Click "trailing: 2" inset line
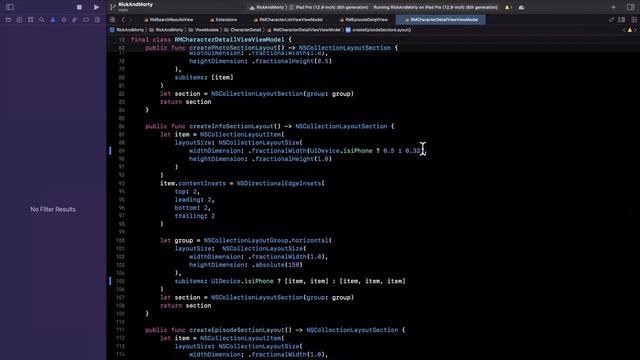This screenshot has width=640, height=360. click(x=195, y=216)
